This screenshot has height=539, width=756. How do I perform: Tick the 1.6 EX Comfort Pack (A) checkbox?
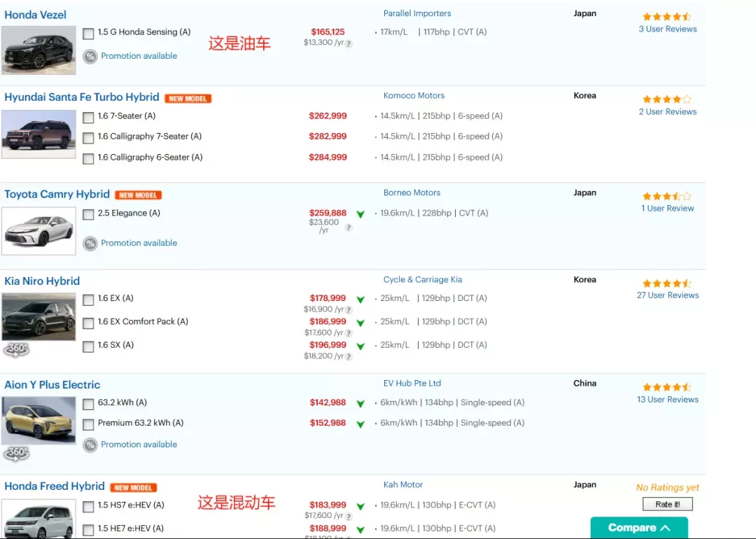pos(88,323)
